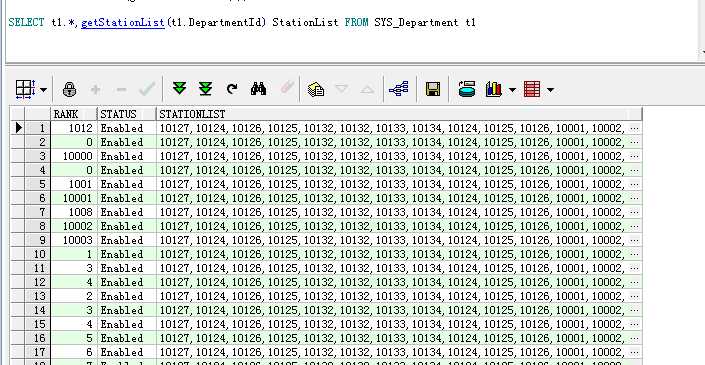The height and width of the screenshot is (365, 705).
Task: Click STATIONLIST value text in row 2
Action: pyautogui.click(x=392, y=142)
